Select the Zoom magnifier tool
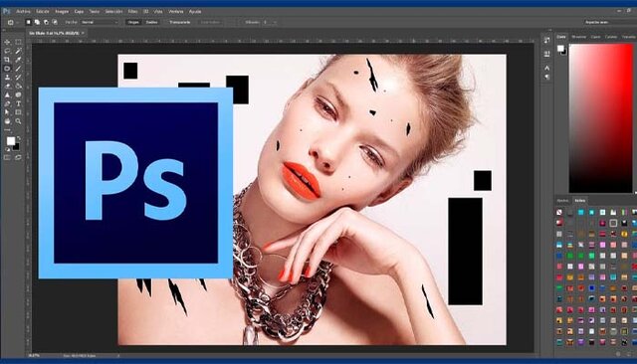 pos(18,121)
